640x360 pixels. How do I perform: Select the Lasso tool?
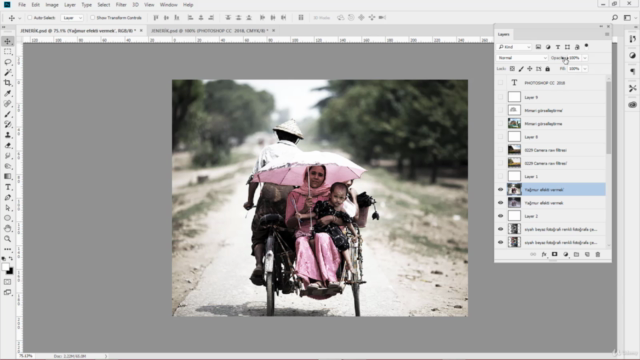[x=8, y=62]
